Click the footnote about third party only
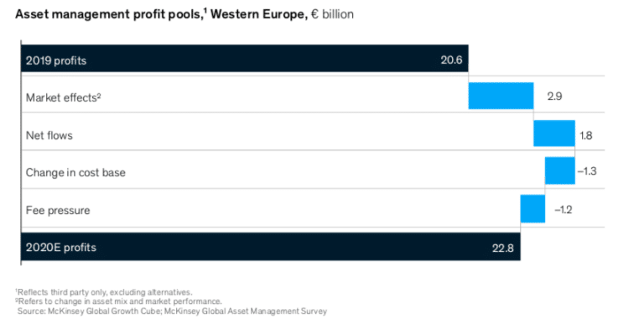This screenshot has width=644, height=335. [x=104, y=292]
